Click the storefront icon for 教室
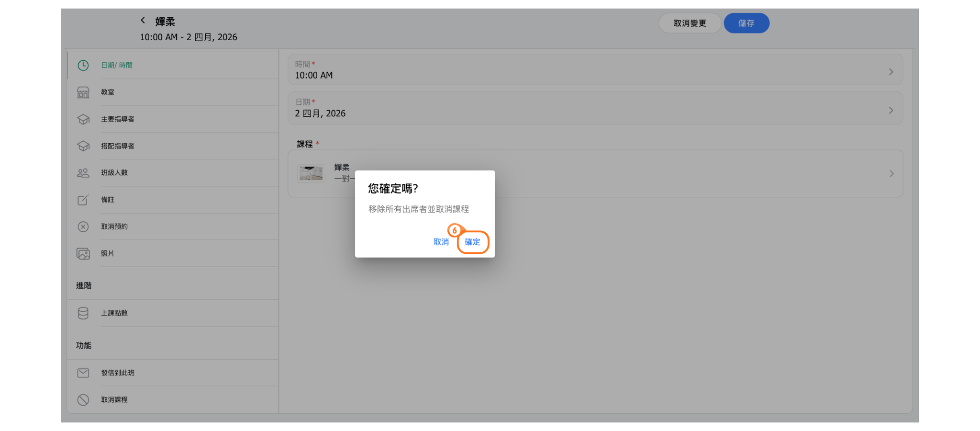This screenshot has height=431, width=980. [83, 92]
